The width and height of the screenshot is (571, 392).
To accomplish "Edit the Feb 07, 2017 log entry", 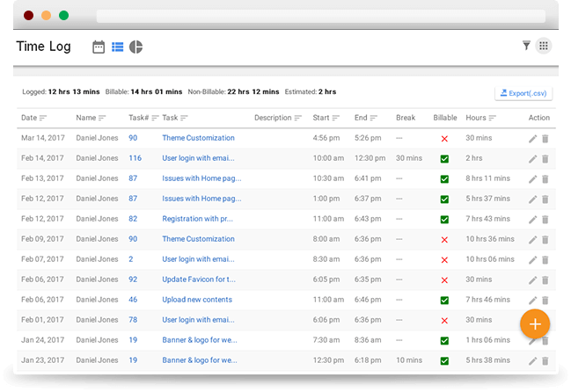I will [x=532, y=259].
